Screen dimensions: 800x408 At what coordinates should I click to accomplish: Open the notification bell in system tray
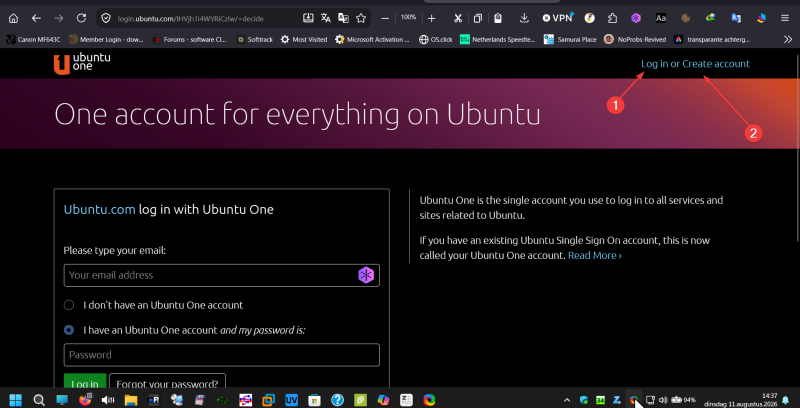click(x=786, y=400)
